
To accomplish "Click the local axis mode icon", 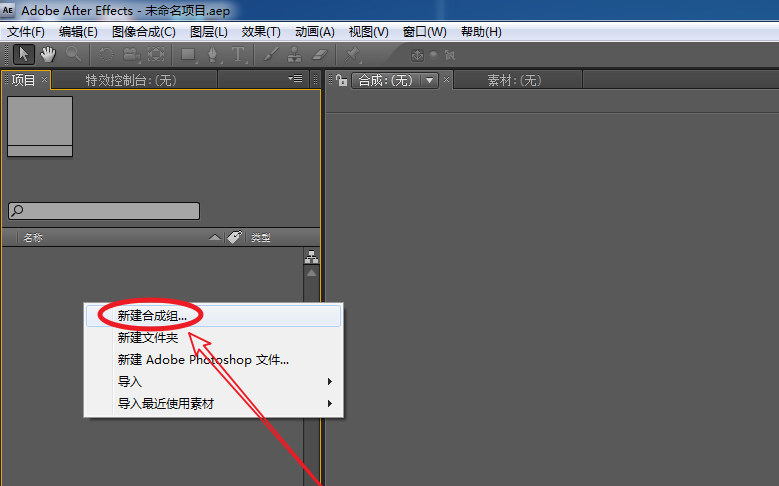I will [417, 55].
